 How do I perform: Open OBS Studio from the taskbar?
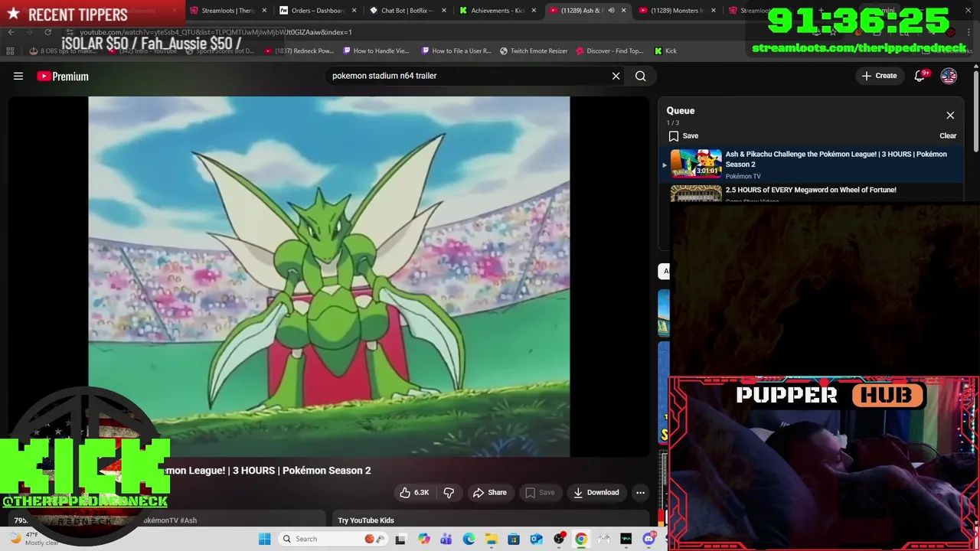pos(559,539)
